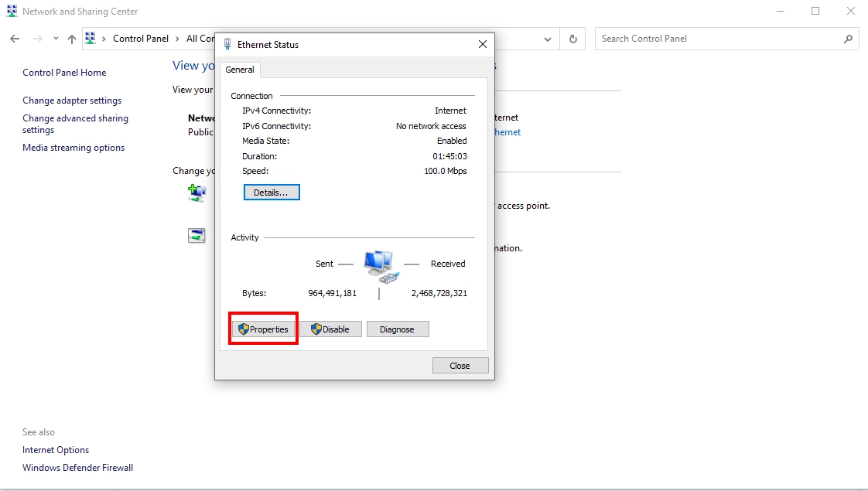Refresh the Control Panel view
Viewport: 868px width, 491px height.
[x=572, y=39]
